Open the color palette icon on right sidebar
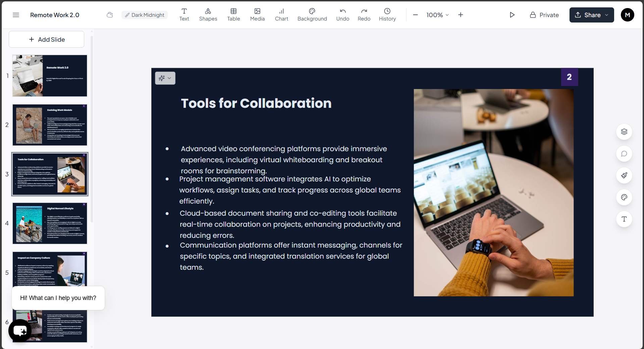Image resolution: width=644 pixels, height=349 pixels. [x=624, y=197]
